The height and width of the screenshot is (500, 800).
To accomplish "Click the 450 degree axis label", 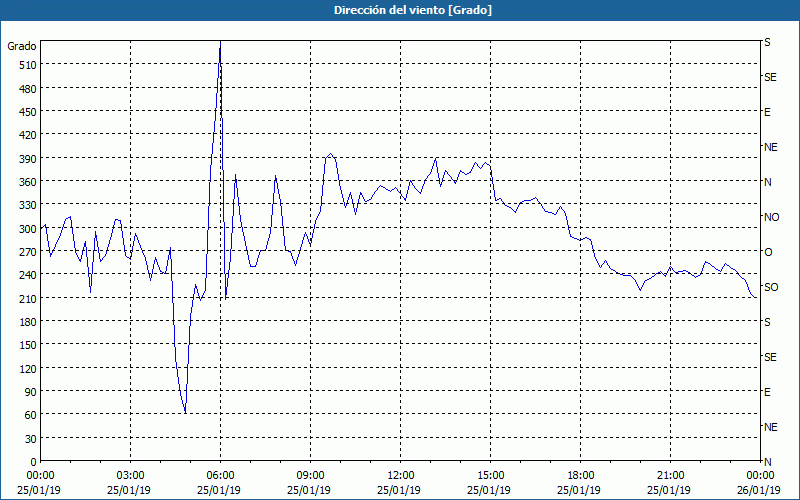I will (x=28, y=112).
